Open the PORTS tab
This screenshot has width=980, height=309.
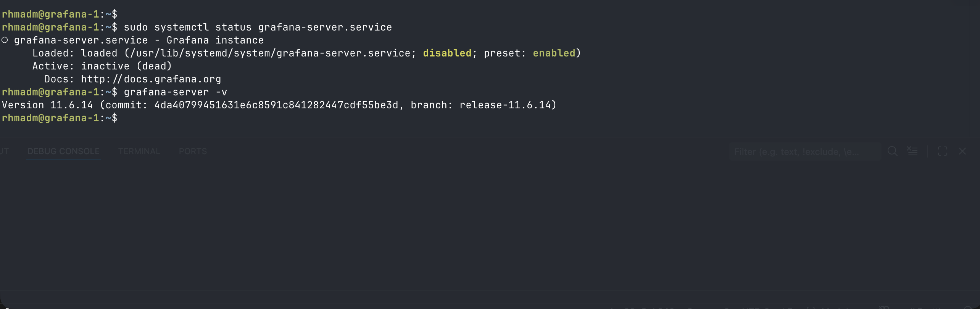[193, 151]
